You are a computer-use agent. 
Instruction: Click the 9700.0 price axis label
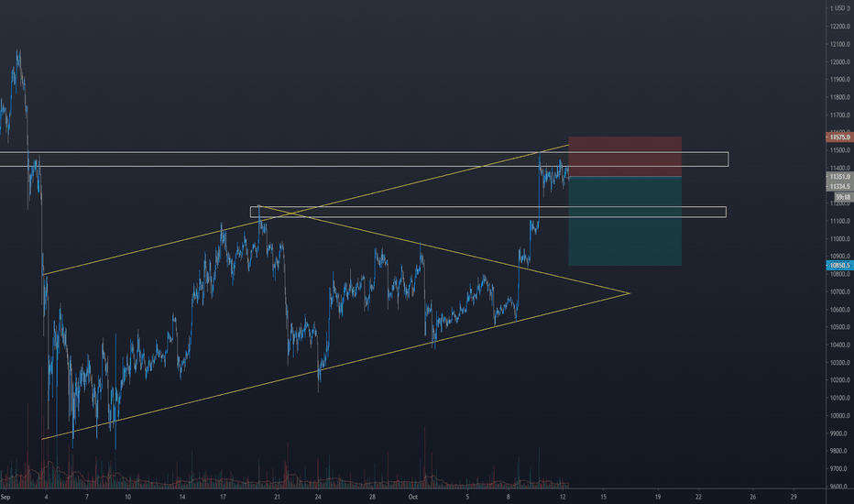tap(840, 468)
